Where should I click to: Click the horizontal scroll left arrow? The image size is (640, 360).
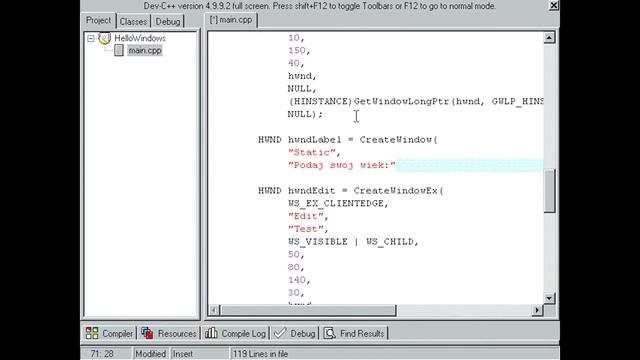(214, 311)
